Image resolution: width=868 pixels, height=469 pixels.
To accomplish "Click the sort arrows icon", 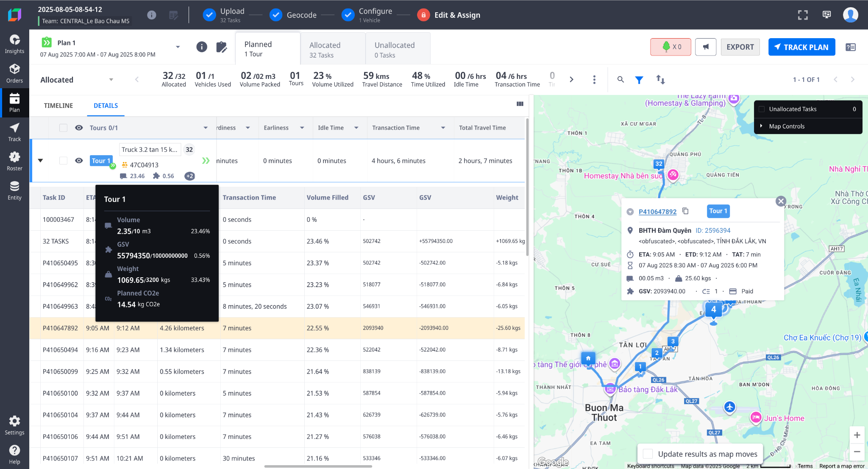I will (x=660, y=79).
